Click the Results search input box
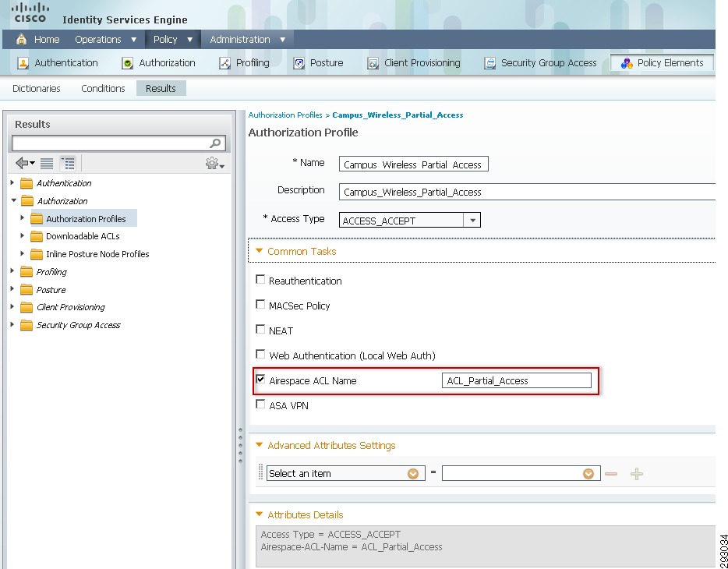Screen dimensions: 728x569 pyautogui.click(x=118, y=143)
